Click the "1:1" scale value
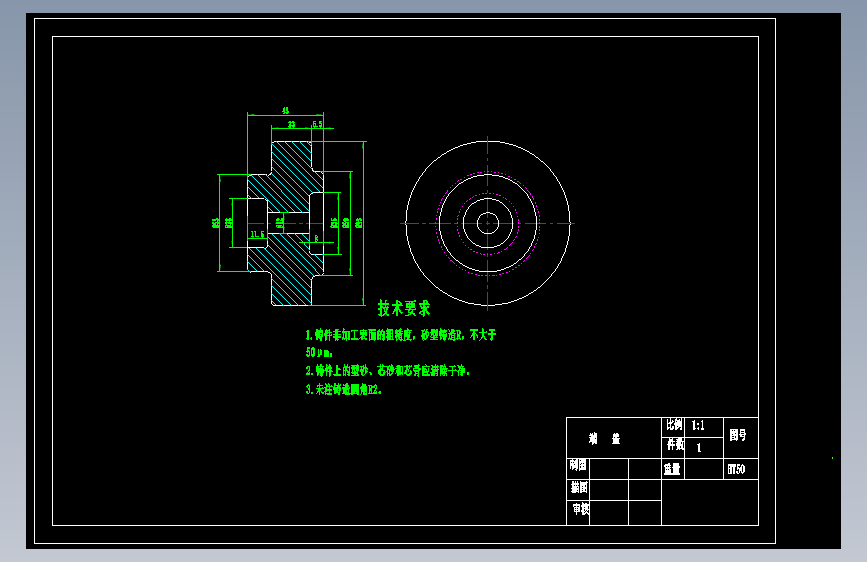The image size is (867, 562). [x=698, y=425]
